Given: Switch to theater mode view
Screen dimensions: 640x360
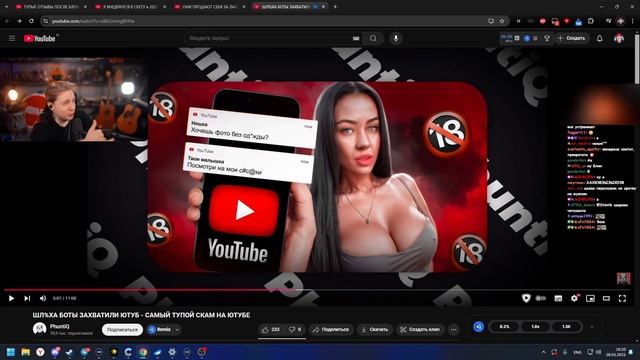Looking at the screenshot, I should point(607,298).
